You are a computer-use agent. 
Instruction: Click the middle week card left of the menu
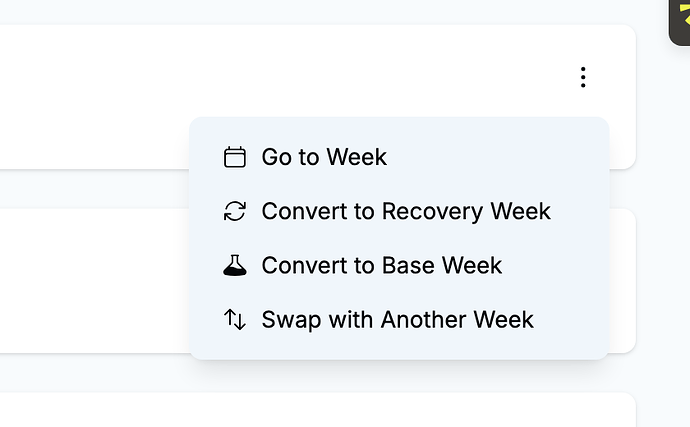[x=90, y=280]
